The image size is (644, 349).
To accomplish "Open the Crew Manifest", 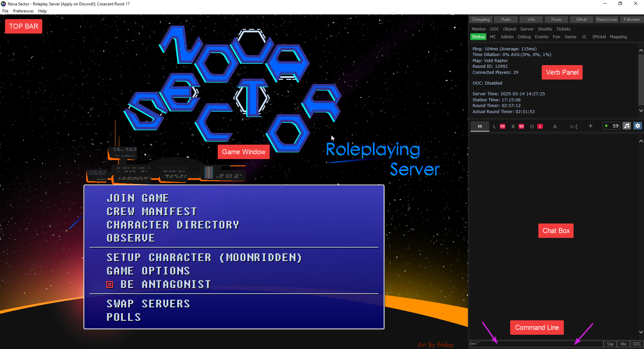I will [152, 212].
